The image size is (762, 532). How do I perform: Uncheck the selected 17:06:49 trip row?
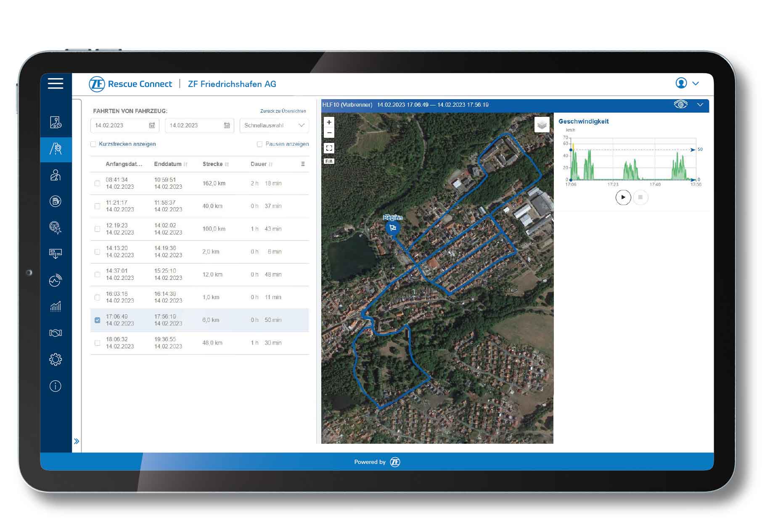98,320
